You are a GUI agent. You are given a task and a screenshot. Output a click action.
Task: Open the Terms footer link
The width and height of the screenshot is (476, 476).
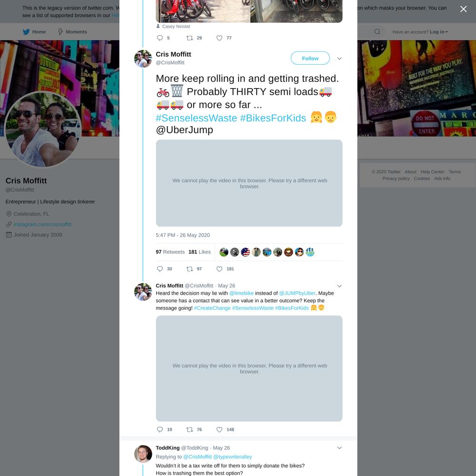point(455,172)
